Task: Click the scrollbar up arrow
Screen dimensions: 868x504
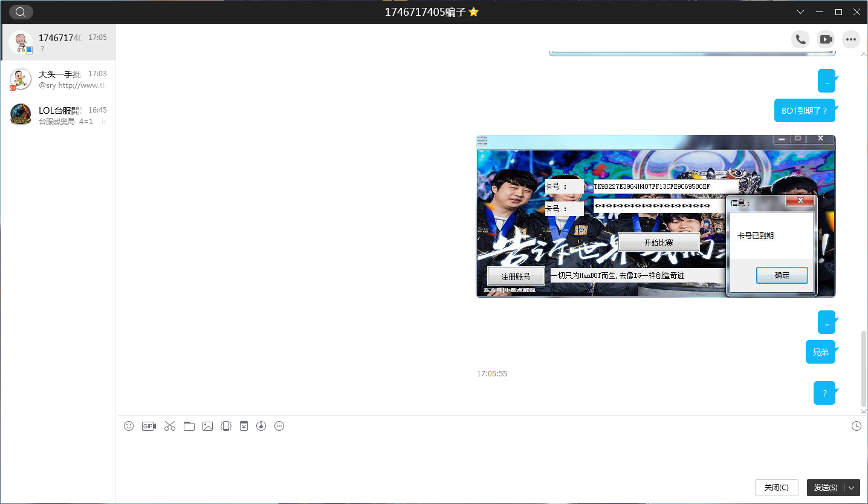Action: (x=864, y=54)
